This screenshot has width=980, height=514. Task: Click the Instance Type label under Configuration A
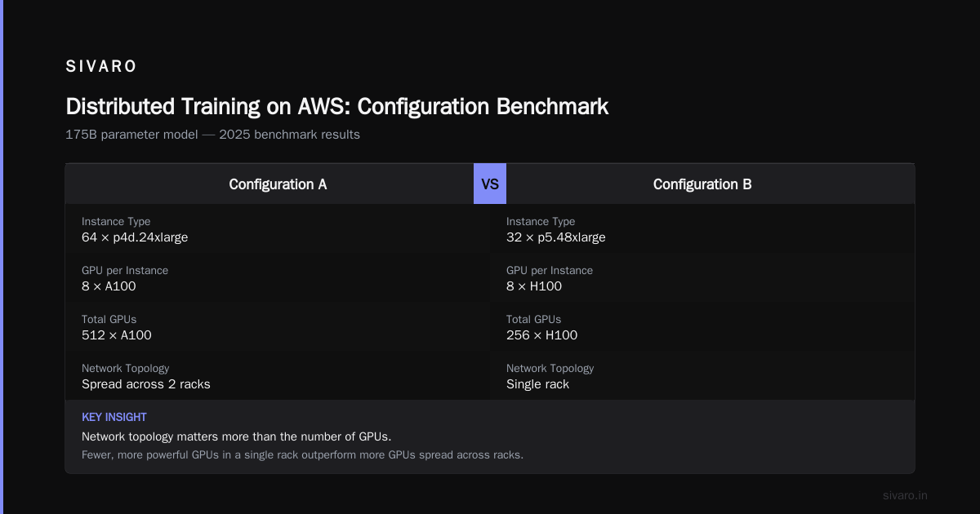coord(116,221)
